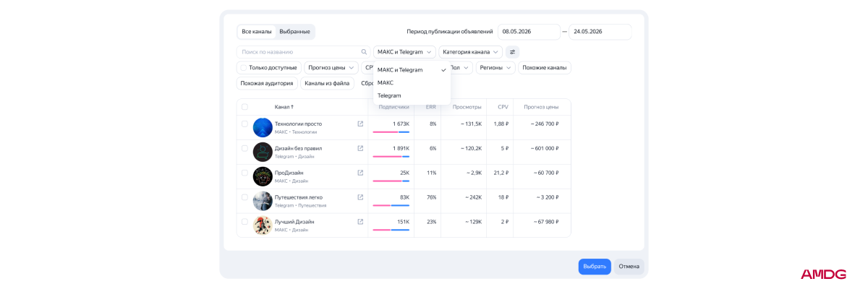The width and height of the screenshot is (868, 289).
Task: Click Лучший Дизайн channel avatar
Action: [x=263, y=226]
